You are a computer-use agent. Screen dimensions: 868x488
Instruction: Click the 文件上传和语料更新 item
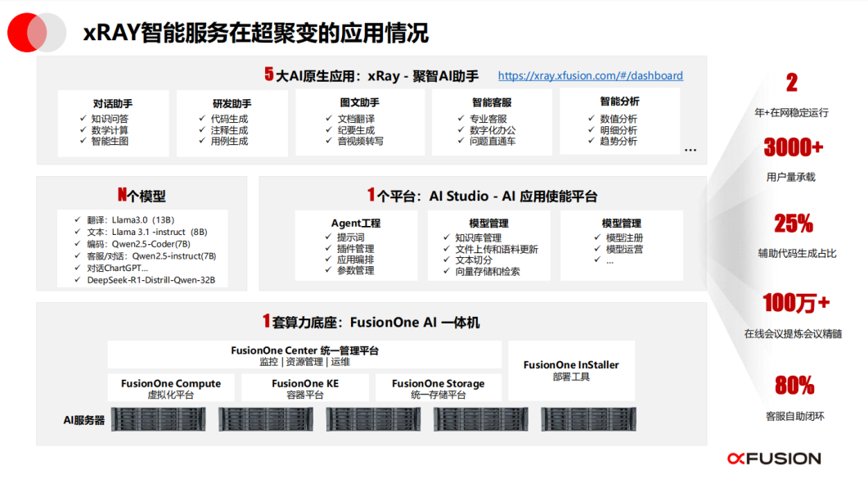pos(497,249)
